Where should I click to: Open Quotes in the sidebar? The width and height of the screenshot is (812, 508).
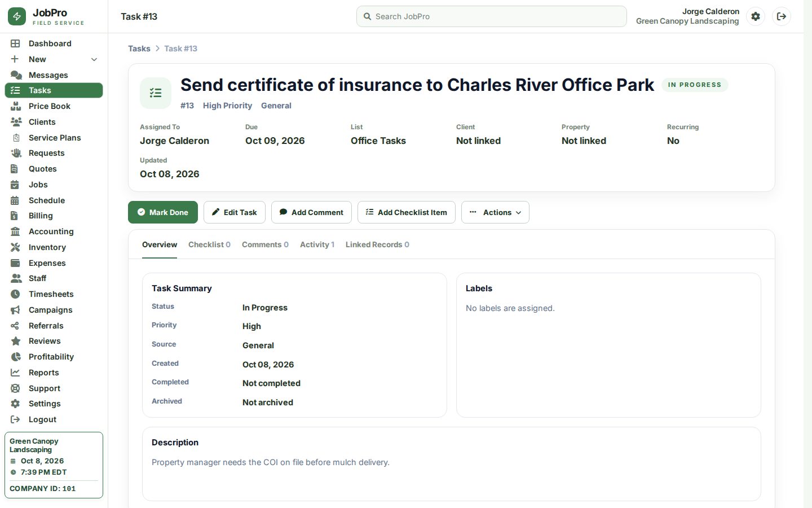54,169
